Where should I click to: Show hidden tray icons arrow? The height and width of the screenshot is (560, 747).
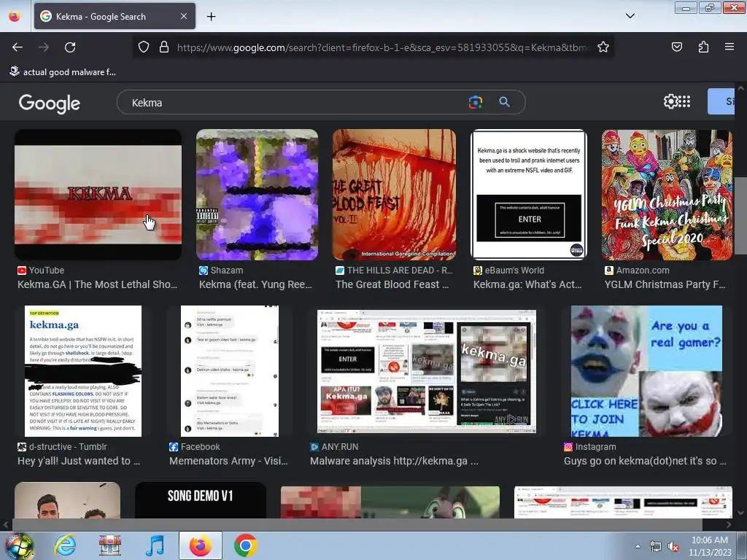pos(638,546)
